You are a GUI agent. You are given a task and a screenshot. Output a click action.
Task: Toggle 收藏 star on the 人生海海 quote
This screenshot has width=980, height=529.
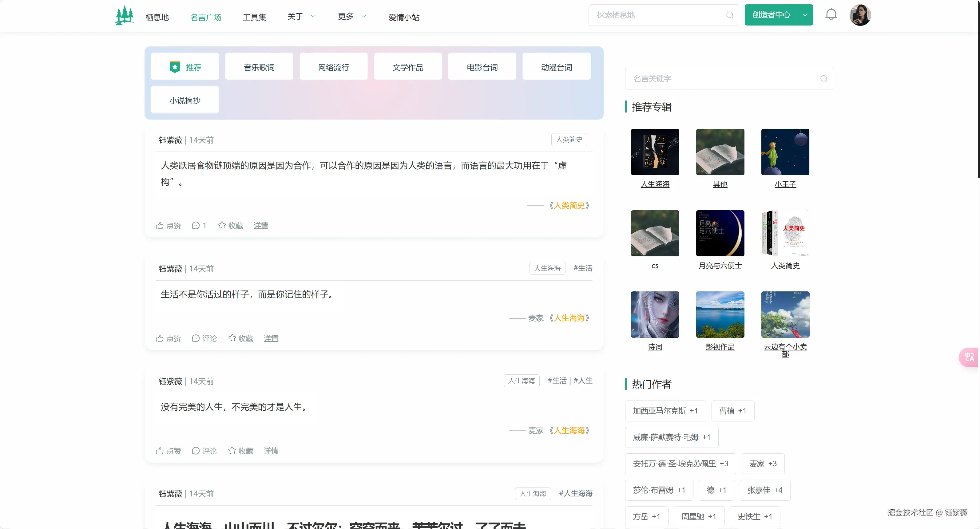click(240, 338)
